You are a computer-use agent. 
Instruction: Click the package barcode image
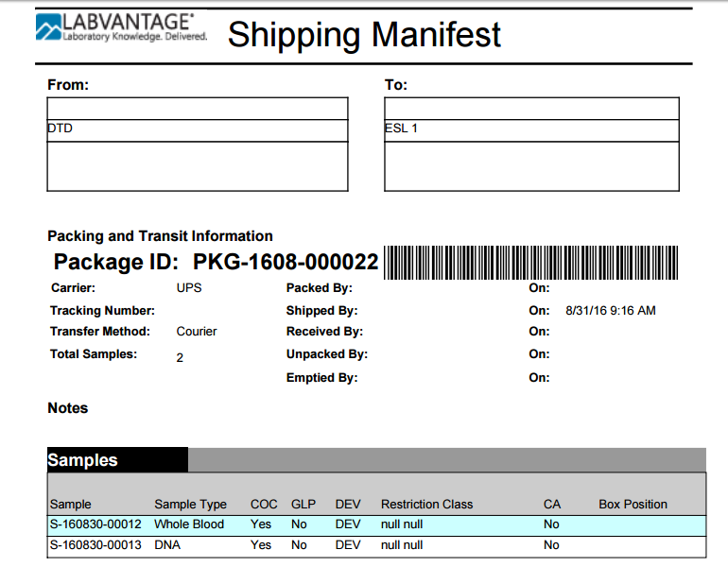[x=530, y=263]
